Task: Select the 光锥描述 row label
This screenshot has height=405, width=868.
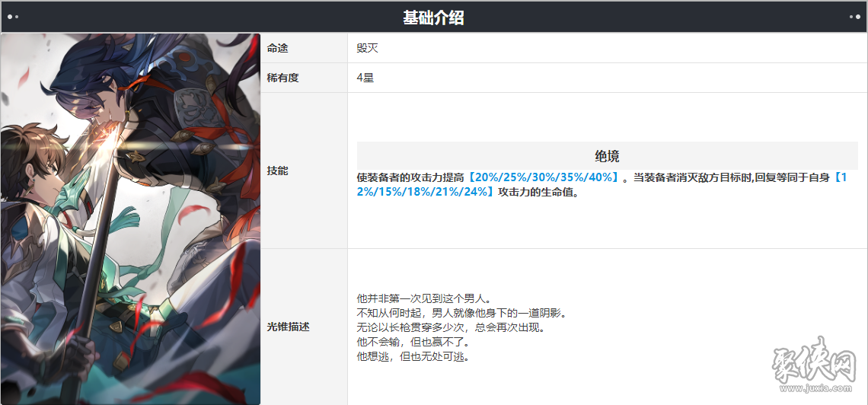Action: coord(288,327)
